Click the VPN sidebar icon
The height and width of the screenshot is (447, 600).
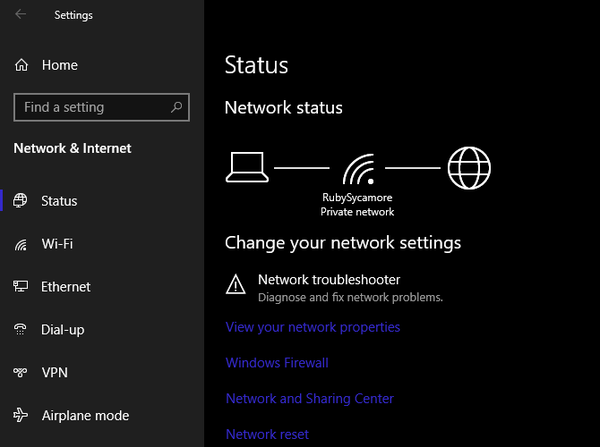pyautogui.click(x=21, y=373)
